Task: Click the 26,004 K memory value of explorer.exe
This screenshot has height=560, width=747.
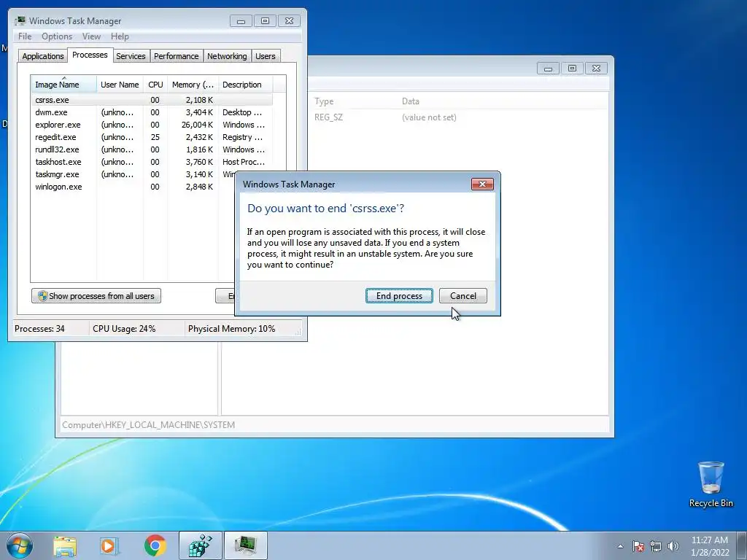Action: coord(197,125)
